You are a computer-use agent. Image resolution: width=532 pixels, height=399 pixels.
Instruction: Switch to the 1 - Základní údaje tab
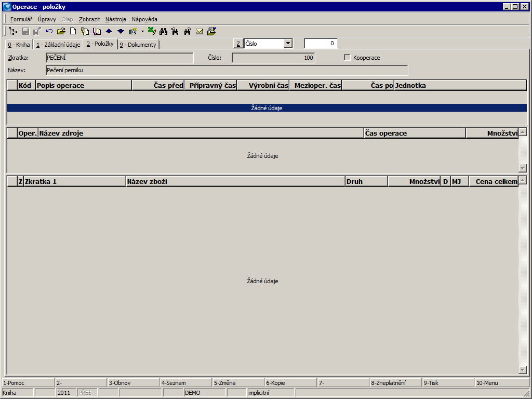(x=58, y=45)
